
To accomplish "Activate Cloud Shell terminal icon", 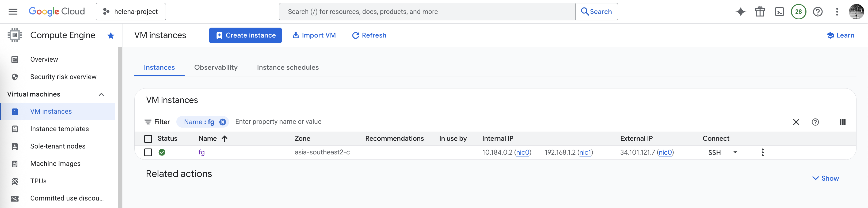I will [779, 12].
